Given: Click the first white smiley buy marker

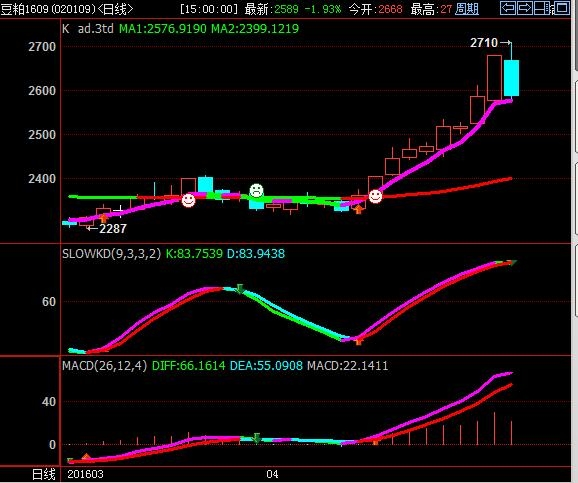Looking at the screenshot, I should [188, 200].
